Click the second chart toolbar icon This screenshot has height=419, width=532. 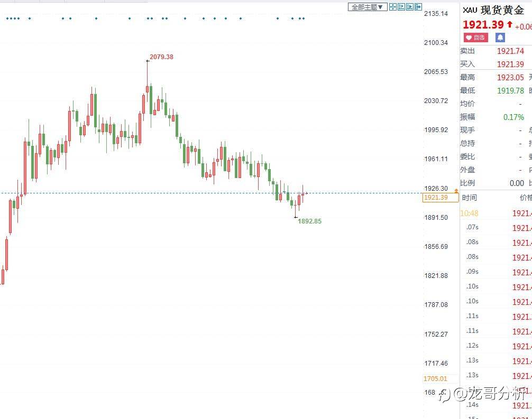[401, 7]
